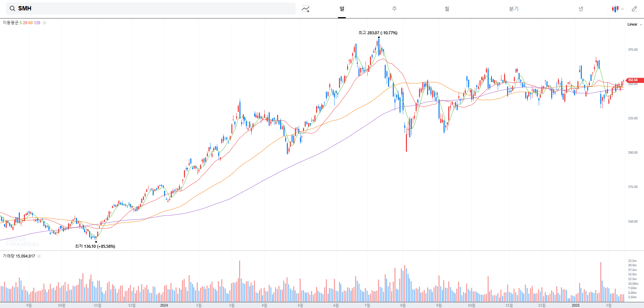Remove the 거래량 volume indicator via its X icon

(39, 256)
